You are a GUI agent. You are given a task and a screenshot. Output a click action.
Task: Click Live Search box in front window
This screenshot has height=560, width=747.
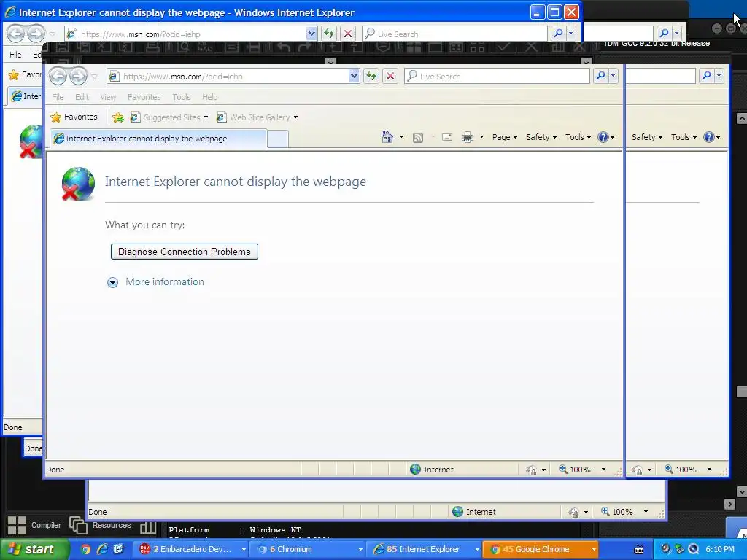[x=498, y=76]
